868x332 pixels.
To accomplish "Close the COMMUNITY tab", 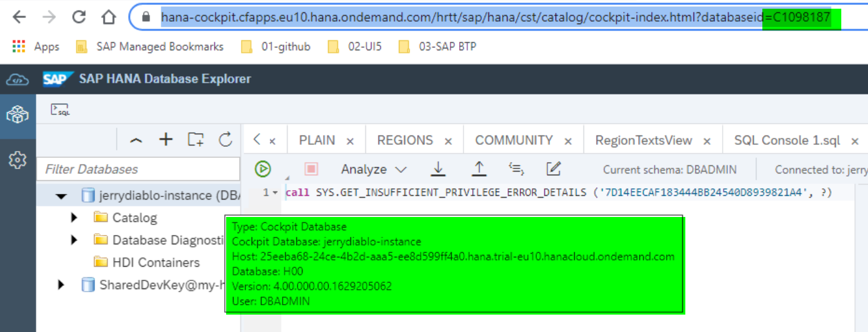I will tap(568, 141).
